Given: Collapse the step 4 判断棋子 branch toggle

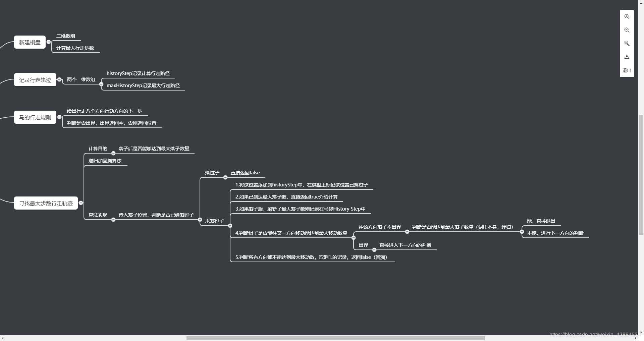Looking at the screenshot, I should pos(354,238).
